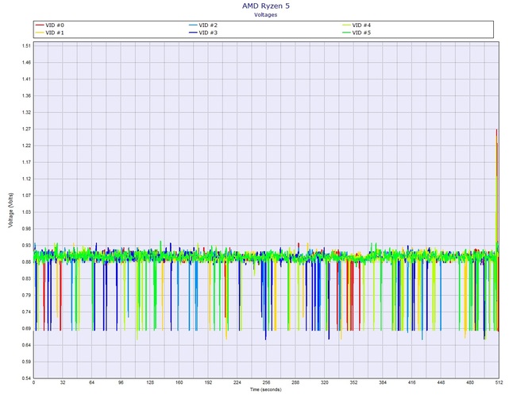Click the 1.51 voltage axis value
The image size is (532, 399).
tap(27, 46)
